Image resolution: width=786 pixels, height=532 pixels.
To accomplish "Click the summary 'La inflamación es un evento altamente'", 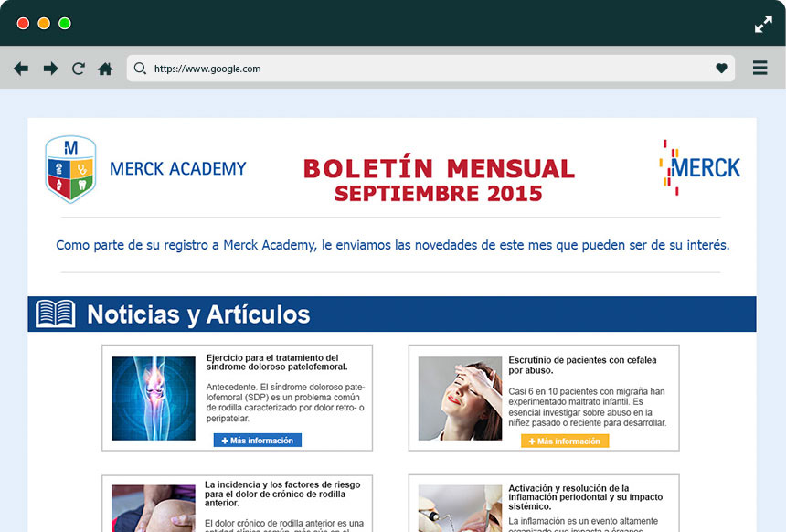I will click(x=583, y=525).
